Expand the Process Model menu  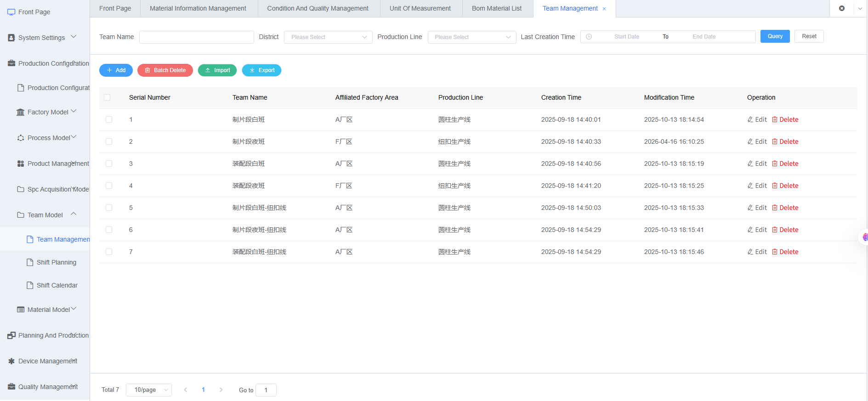(74, 137)
